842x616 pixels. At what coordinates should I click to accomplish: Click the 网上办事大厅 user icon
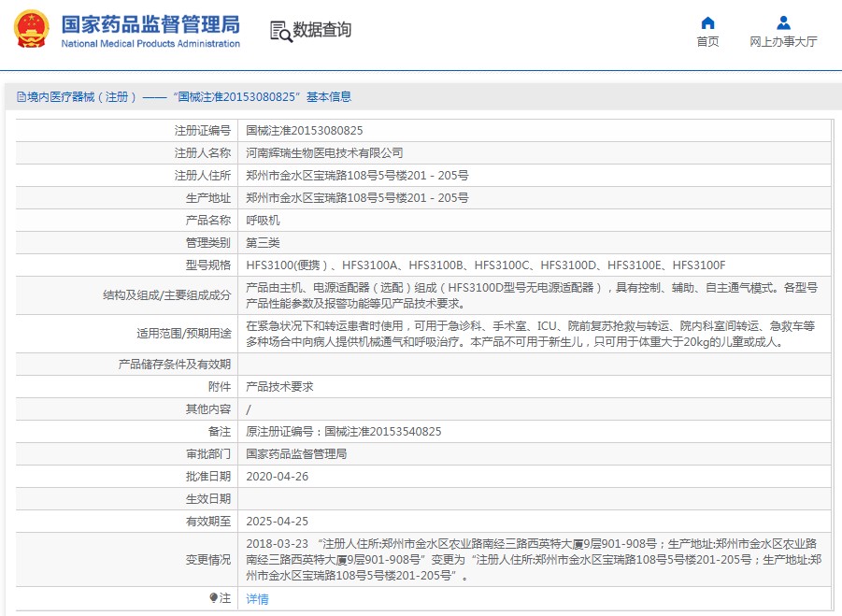click(783, 22)
